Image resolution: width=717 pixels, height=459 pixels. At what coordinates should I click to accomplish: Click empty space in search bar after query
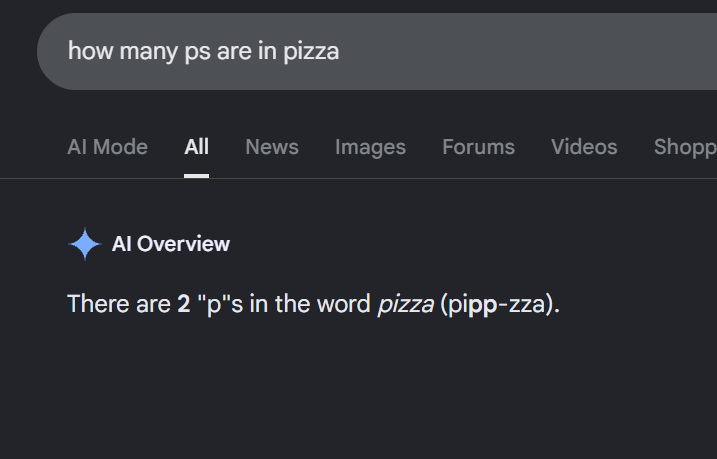pyautogui.click(x=526, y=51)
